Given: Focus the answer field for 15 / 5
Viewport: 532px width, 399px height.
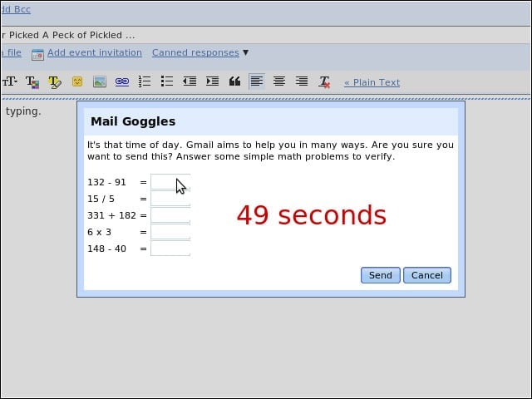Looking at the screenshot, I should pos(170,199).
